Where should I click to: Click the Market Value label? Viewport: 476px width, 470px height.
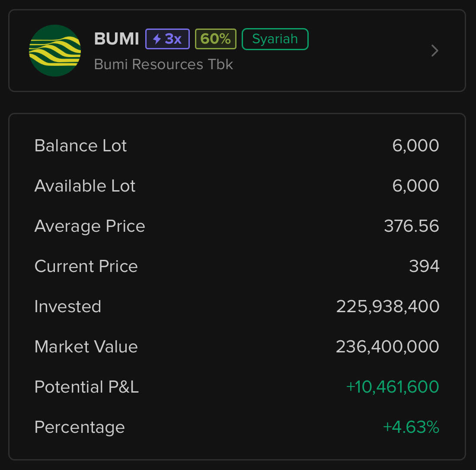click(x=86, y=347)
